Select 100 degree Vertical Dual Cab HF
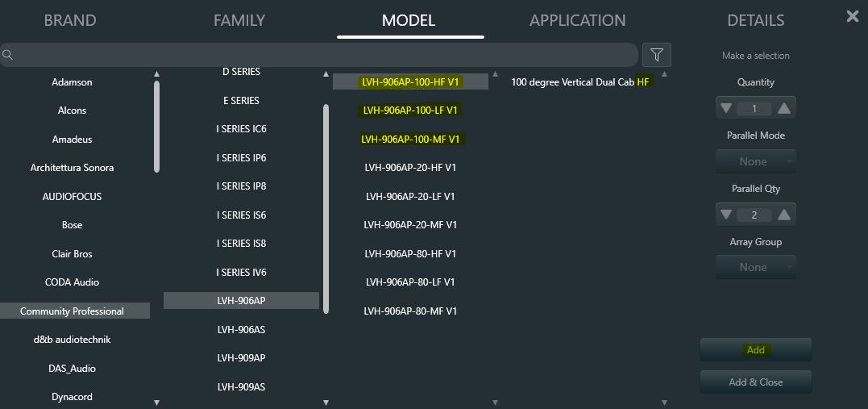 tap(579, 81)
